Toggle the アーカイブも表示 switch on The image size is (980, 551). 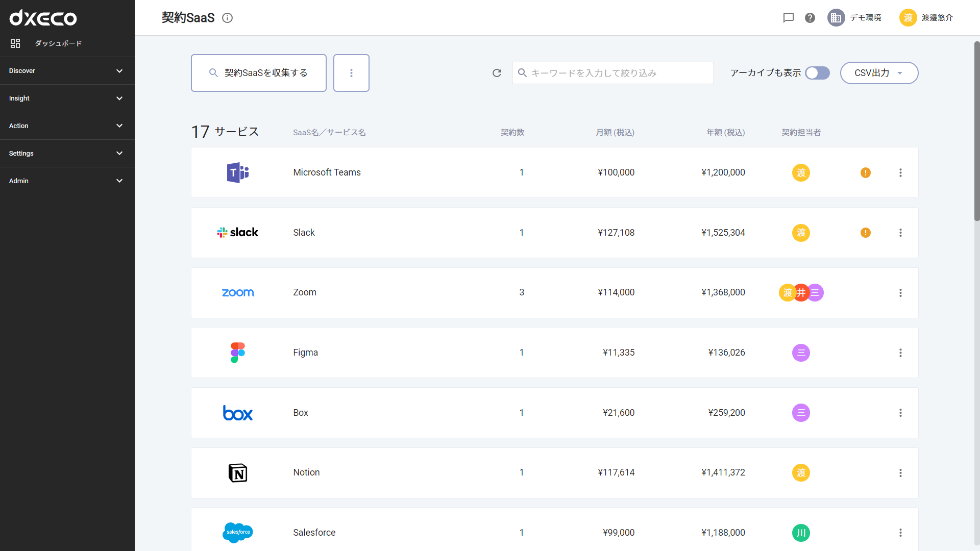point(818,72)
